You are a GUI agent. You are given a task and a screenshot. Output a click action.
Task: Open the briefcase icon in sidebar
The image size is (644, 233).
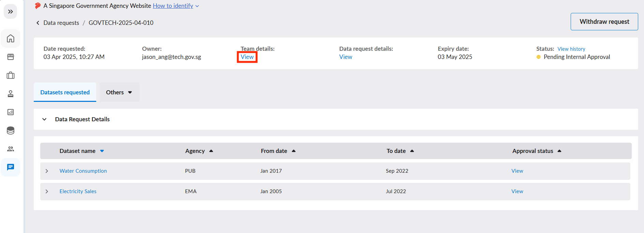pyautogui.click(x=11, y=75)
